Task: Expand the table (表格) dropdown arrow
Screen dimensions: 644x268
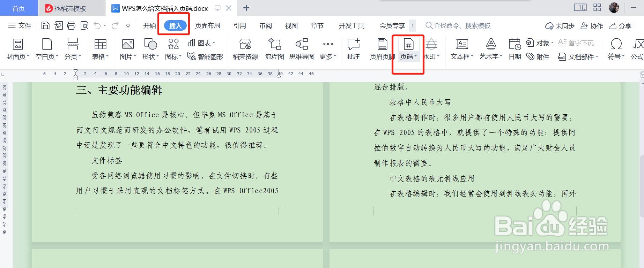Action: [x=107, y=56]
